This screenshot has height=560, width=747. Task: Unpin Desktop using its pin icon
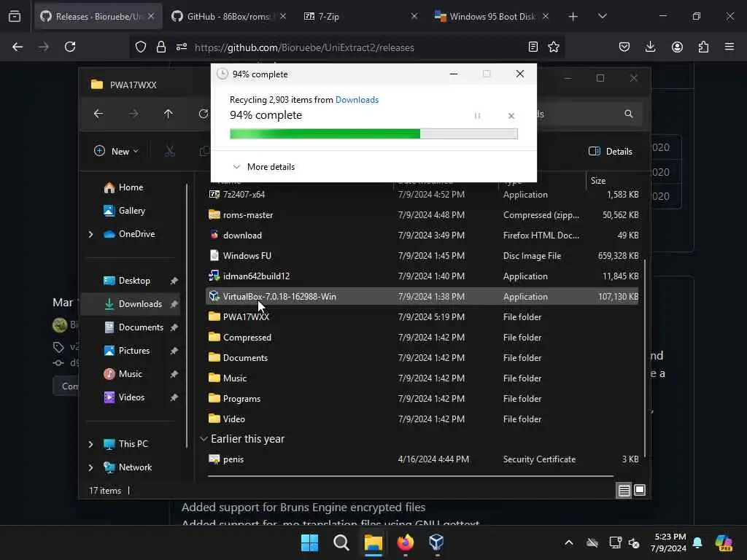click(x=174, y=281)
